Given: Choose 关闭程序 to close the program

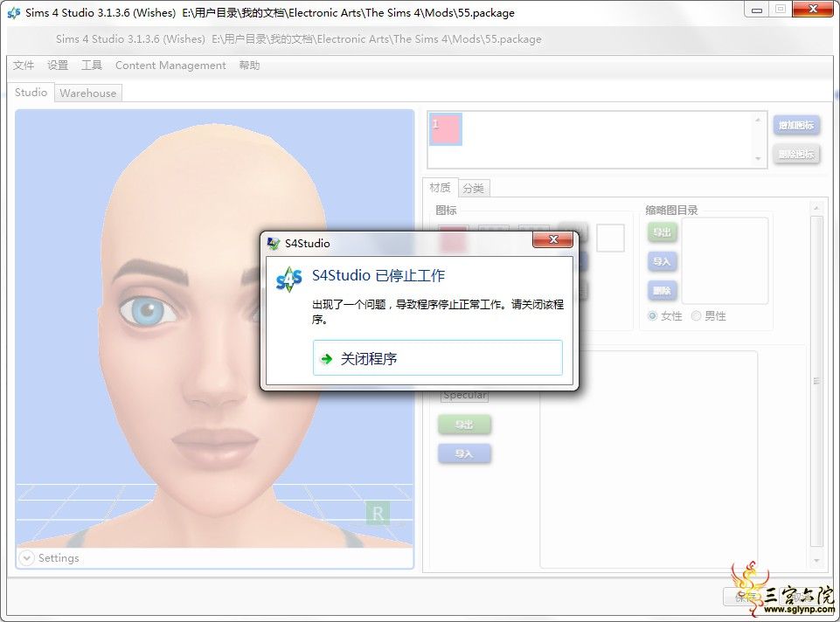Looking at the screenshot, I should [x=438, y=358].
